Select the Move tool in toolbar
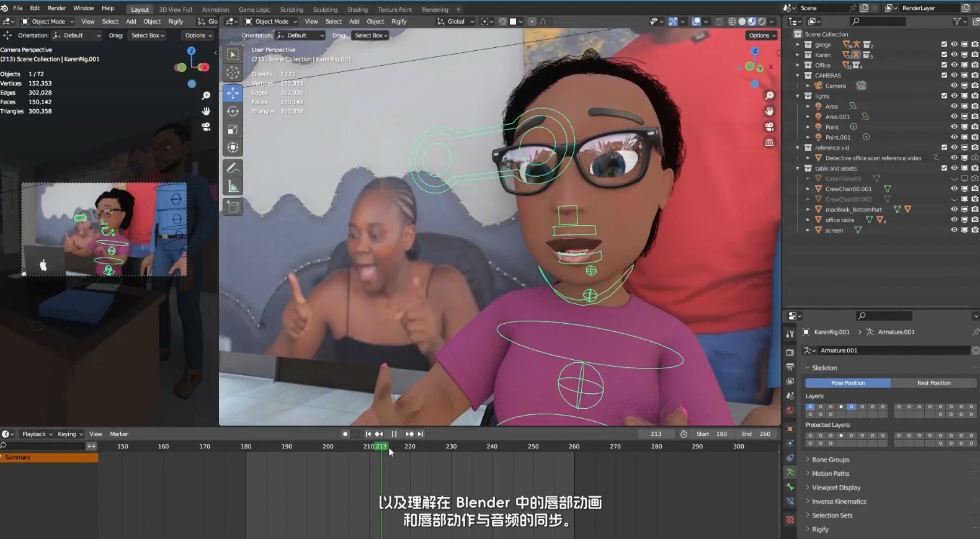This screenshot has width=980, height=539. tap(233, 93)
